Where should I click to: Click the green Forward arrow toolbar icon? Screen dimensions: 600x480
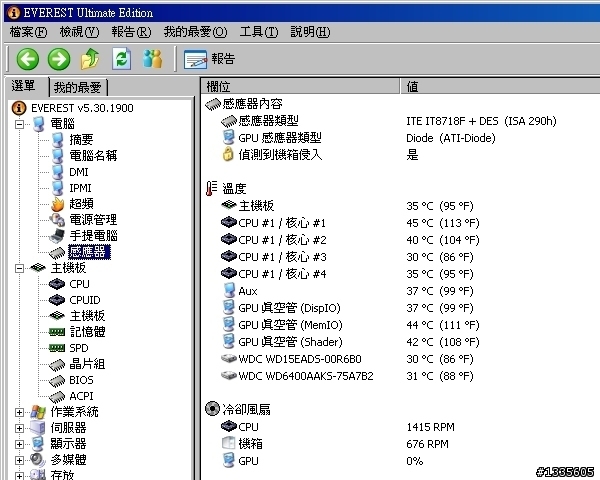coord(59,59)
